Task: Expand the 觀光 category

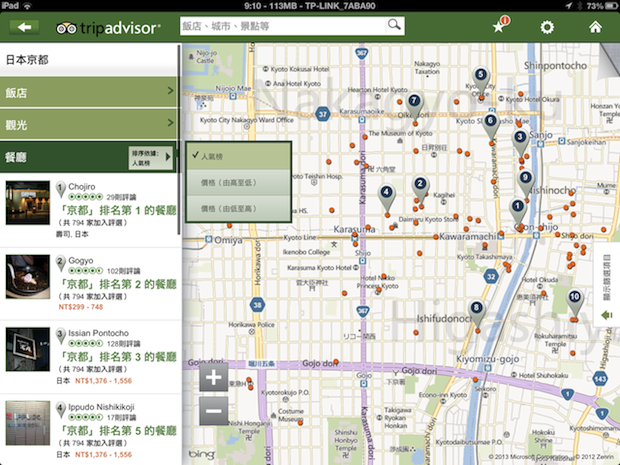Action: (90, 125)
